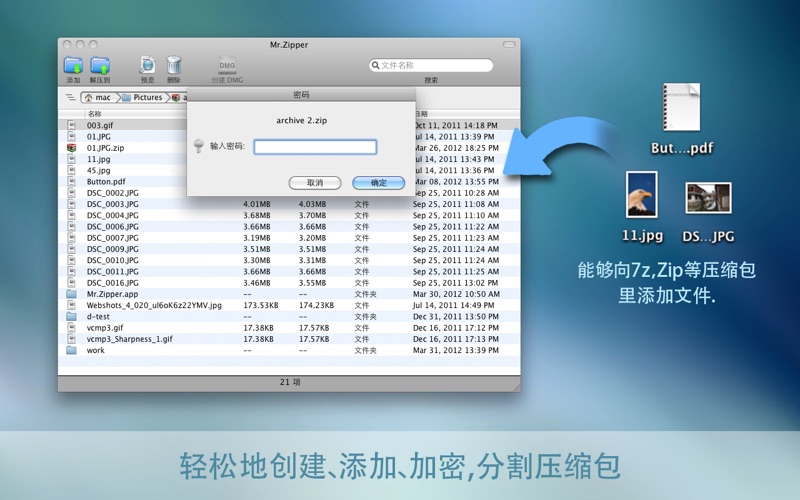
Task: Click the 文件名称 search text field
Action: [435, 66]
